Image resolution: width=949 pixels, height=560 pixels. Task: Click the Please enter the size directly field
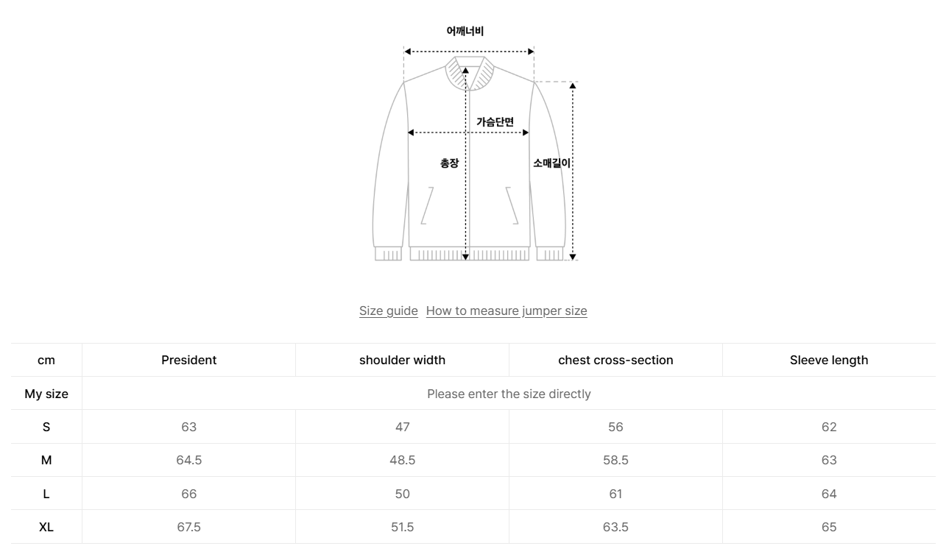coord(509,394)
